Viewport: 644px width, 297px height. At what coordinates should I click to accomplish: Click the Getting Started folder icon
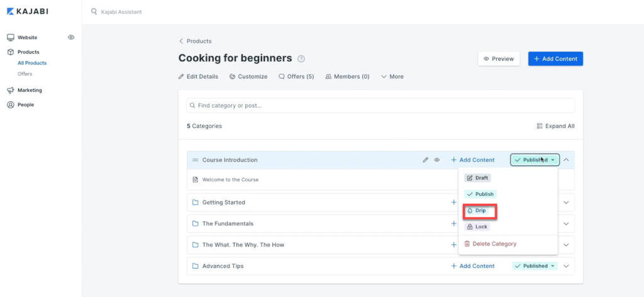(196, 202)
